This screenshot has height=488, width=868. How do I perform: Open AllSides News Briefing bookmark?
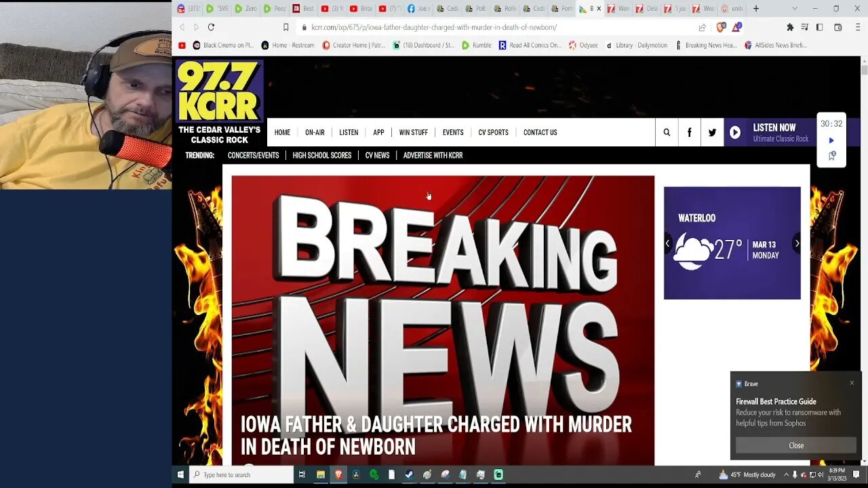[776, 45]
